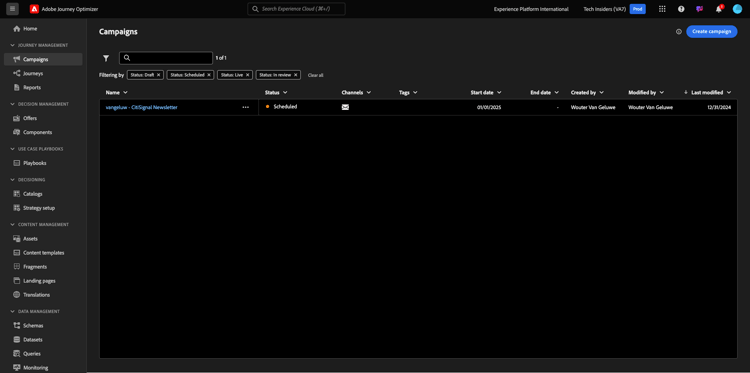Screen dimensions: 750x373
Task: Remove the Status: In review filter
Action: (x=296, y=75)
